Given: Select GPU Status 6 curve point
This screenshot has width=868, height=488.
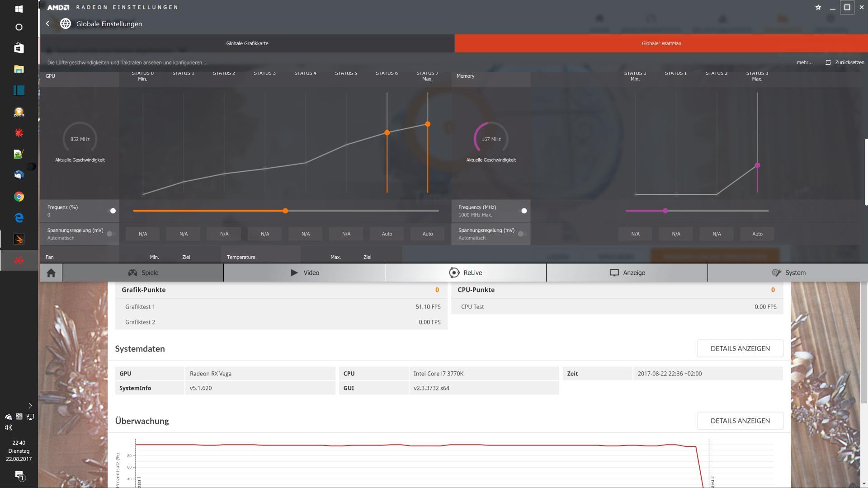Looking at the screenshot, I should click(x=387, y=132).
